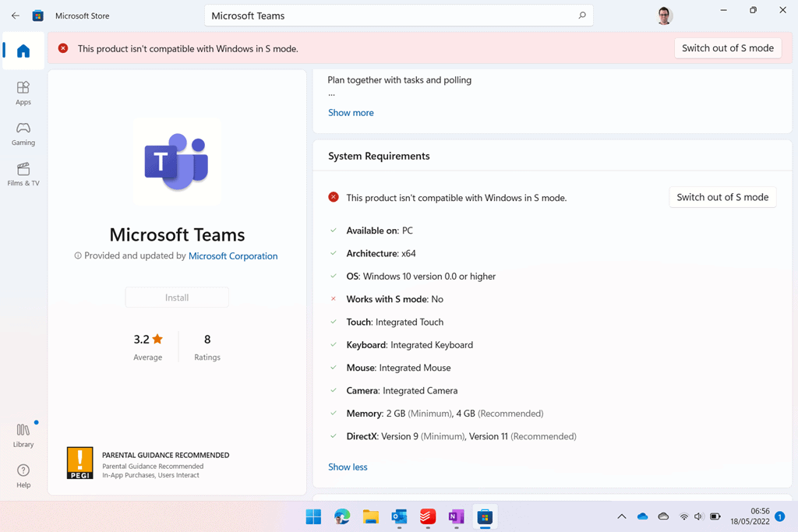This screenshot has height=532, width=798.
Task: Click the greyed-out Install button
Action: click(177, 298)
